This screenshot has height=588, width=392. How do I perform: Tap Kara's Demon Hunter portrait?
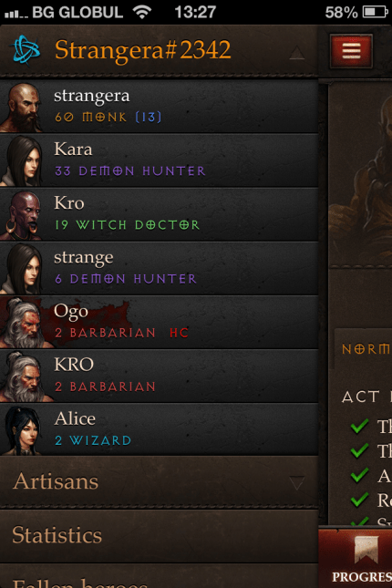point(21,160)
